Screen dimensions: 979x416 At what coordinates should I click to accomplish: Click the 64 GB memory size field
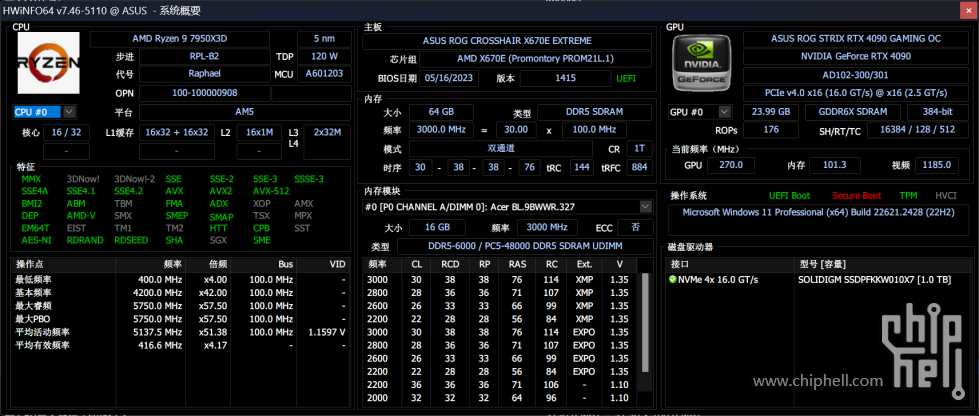[441, 112]
